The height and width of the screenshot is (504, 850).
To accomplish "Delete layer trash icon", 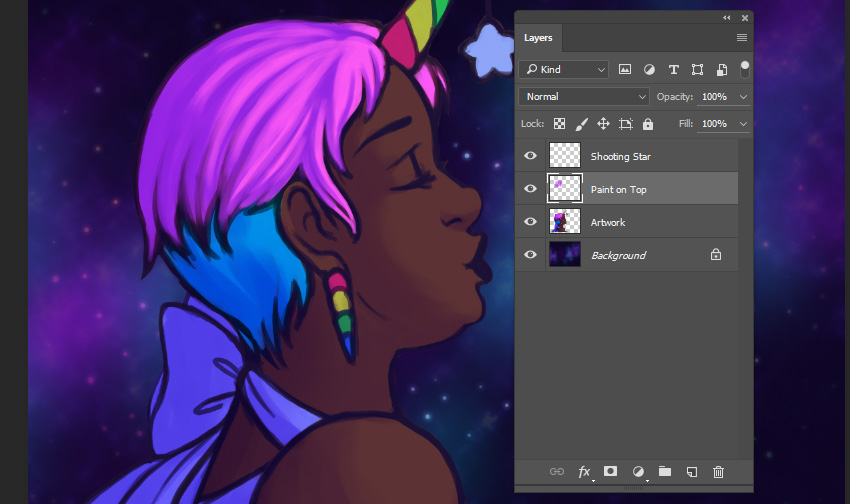I will coord(718,471).
